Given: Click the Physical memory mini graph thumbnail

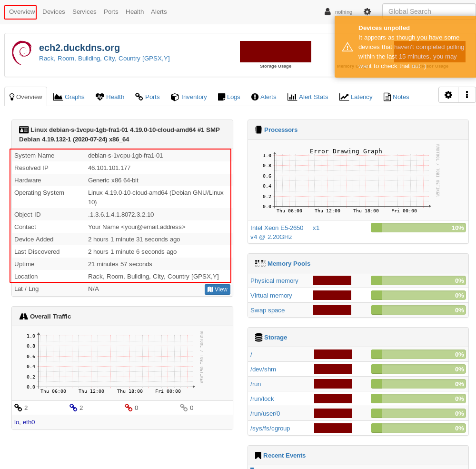Looking at the screenshot, I should (332, 280).
